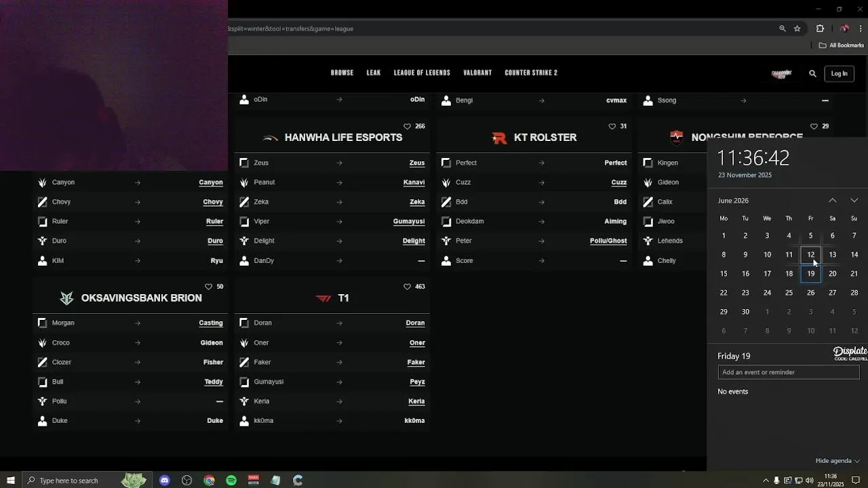868x488 pixels.
Task: Click the Log In button
Action: 840,73
